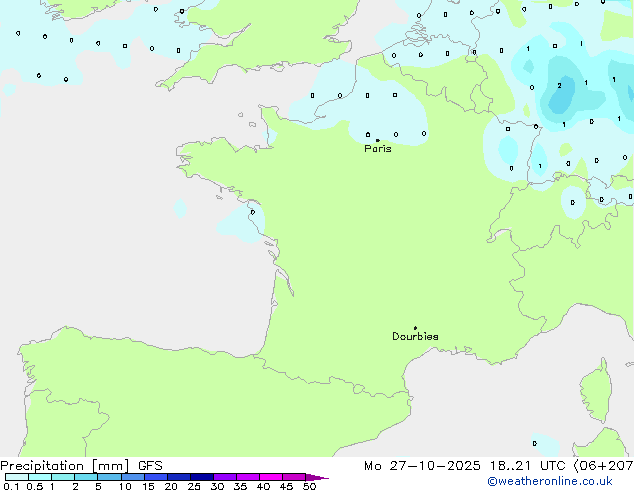634x490 pixels.
Task: Click the '10' legend scale value
Action: click(125, 486)
